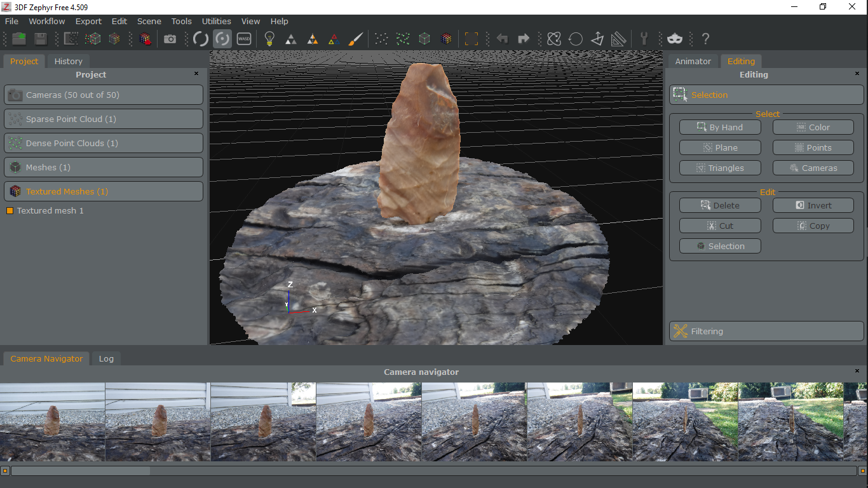Screen dimensions: 868x488
Task: Open the Workflow menu
Action: point(46,21)
